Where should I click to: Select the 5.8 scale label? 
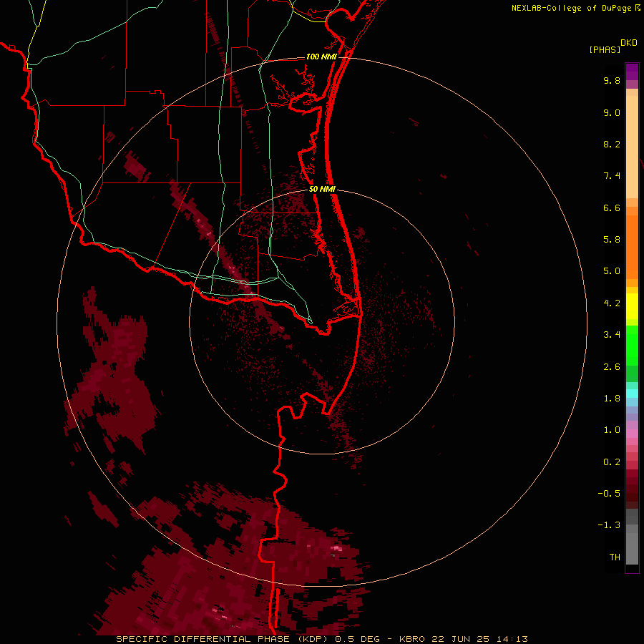point(612,240)
